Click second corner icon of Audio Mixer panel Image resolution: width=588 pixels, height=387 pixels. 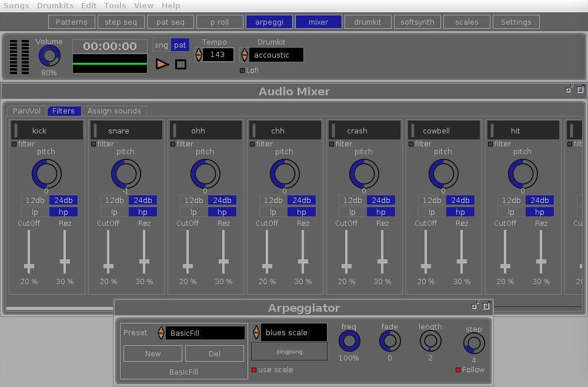coord(580,88)
